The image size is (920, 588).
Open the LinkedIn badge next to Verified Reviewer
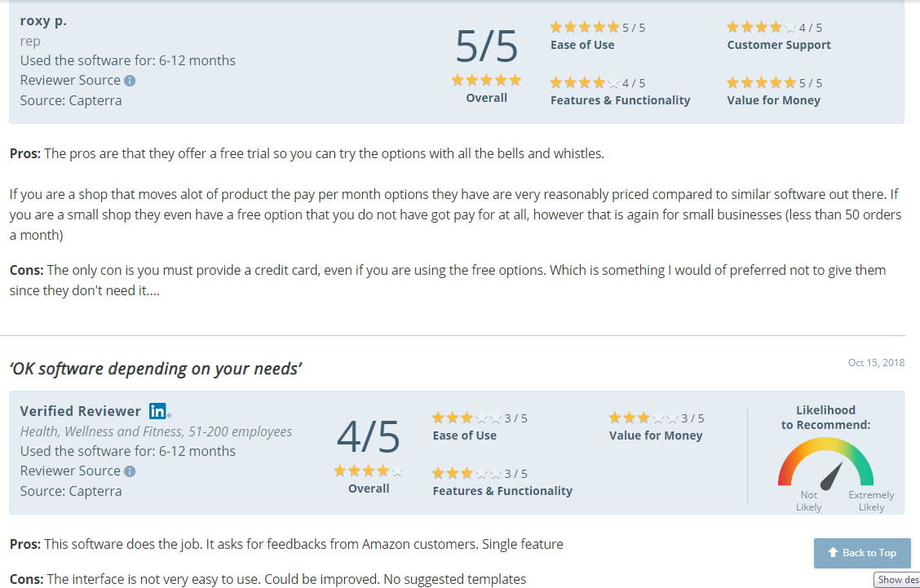point(159,411)
